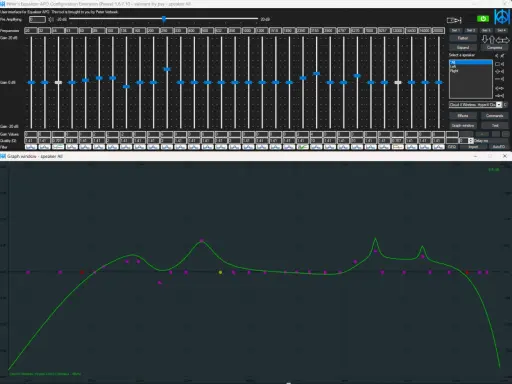Select Left in the speaker list
512x384 pixels.
(471, 67)
